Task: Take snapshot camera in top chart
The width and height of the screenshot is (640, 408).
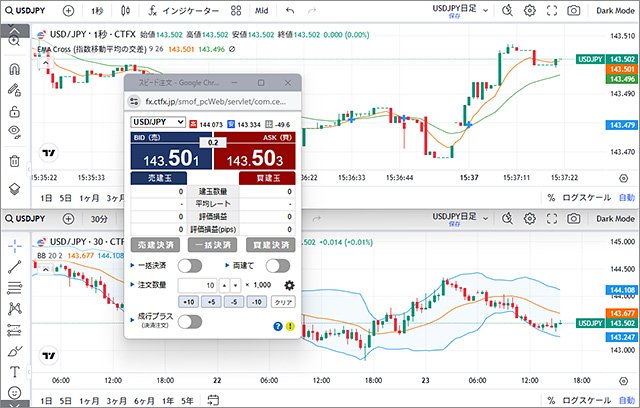Action: [573, 11]
